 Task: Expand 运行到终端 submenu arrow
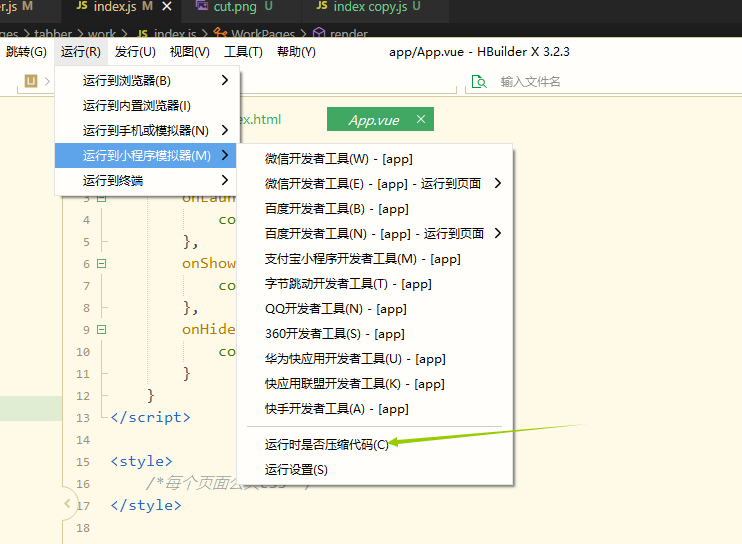pos(225,180)
